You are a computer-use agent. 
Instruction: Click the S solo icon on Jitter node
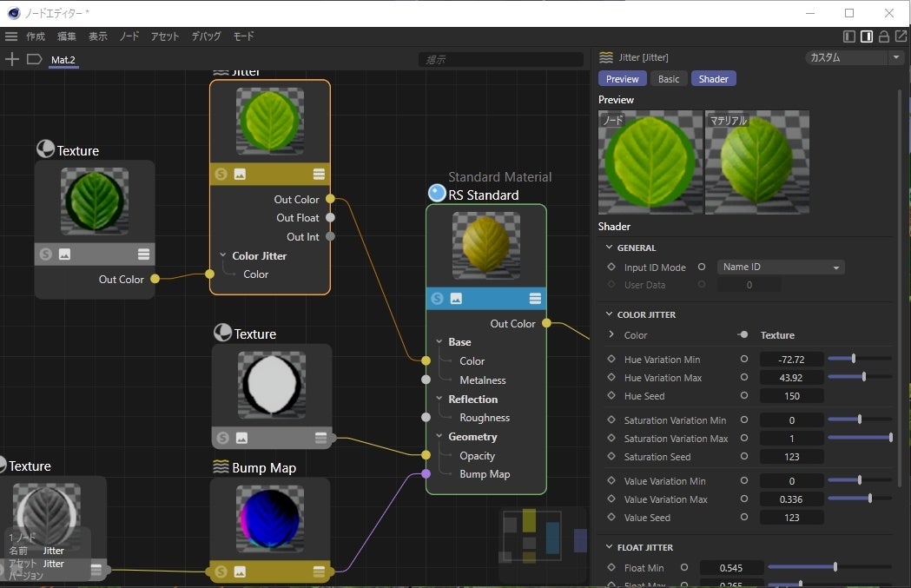pyautogui.click(x=221, y=174)
